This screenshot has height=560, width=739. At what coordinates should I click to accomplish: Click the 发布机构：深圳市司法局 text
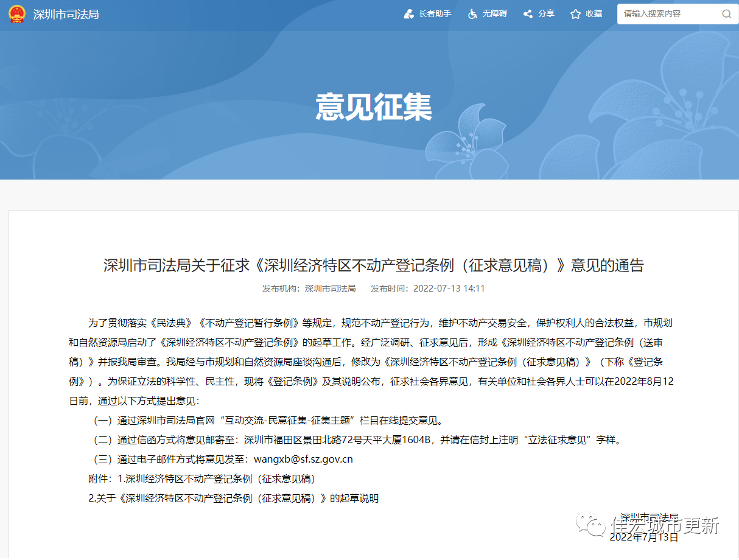pyautogui.click(x=309, y=289)
